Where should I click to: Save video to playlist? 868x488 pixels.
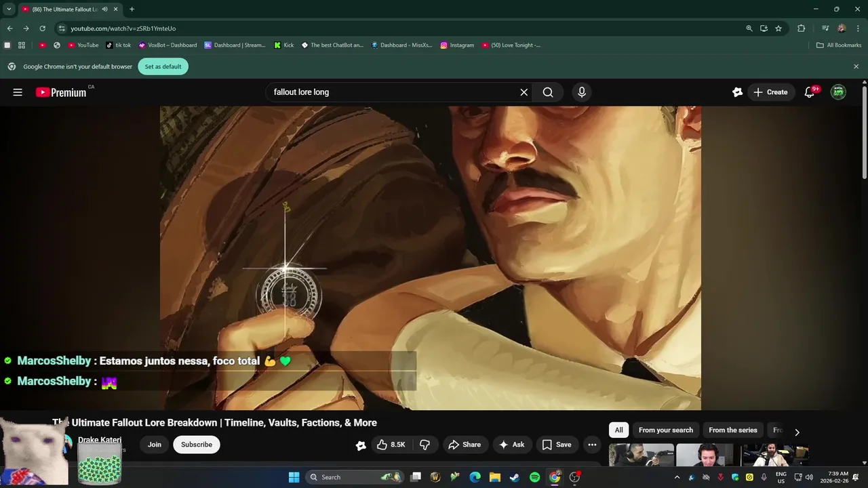click(556, 445)
